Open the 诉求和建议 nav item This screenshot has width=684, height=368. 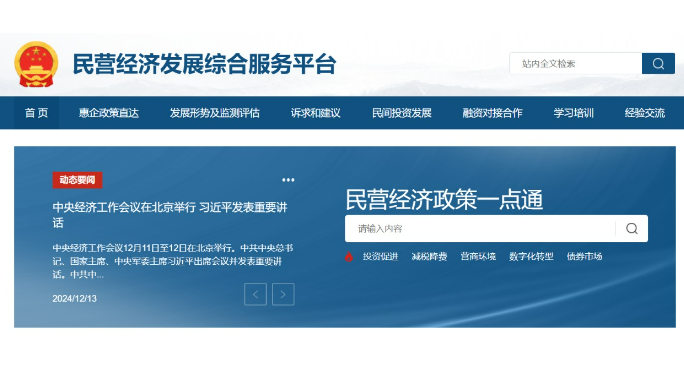coord(315,113)
